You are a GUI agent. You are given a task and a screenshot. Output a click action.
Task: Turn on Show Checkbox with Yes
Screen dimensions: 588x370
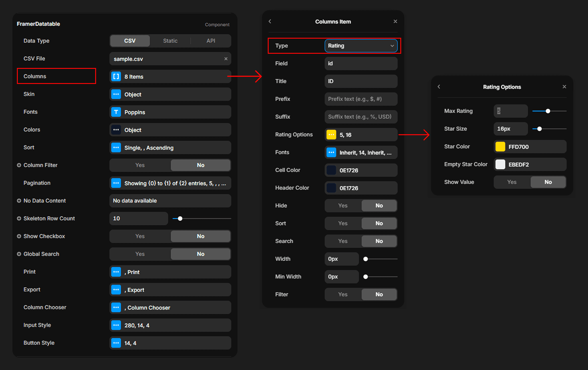pyautogui.click(x=140, y=236)
